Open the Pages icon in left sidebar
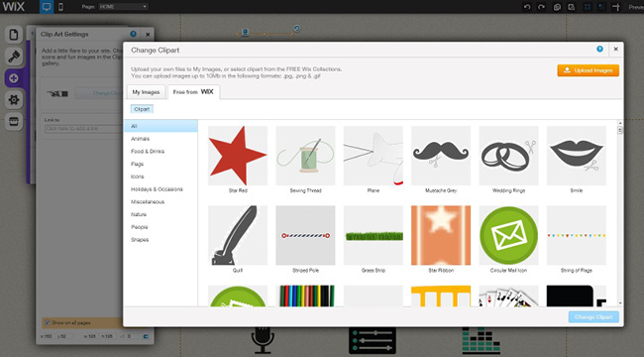Image resolution: width=644 pixels, height=357 pixels. coord(14,35)
